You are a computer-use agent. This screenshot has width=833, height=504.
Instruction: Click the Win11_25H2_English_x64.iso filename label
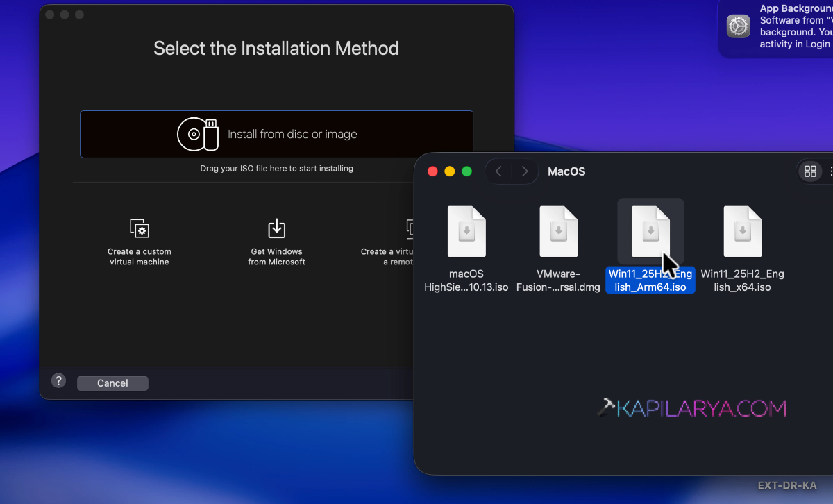(x=743, y=280)
